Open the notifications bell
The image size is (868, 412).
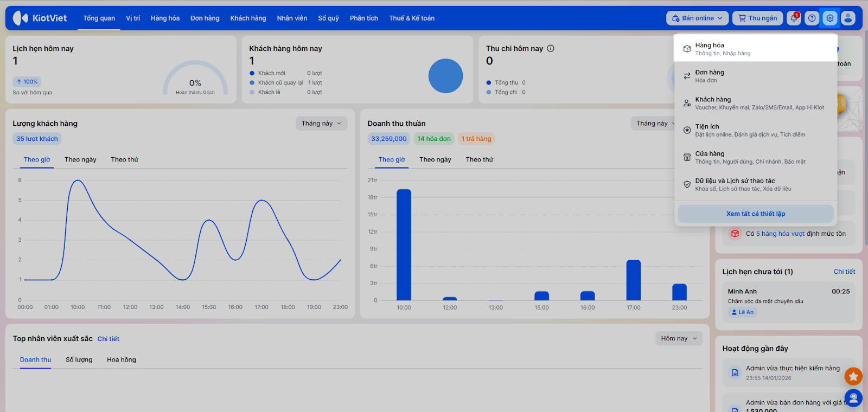pos(794,18)
